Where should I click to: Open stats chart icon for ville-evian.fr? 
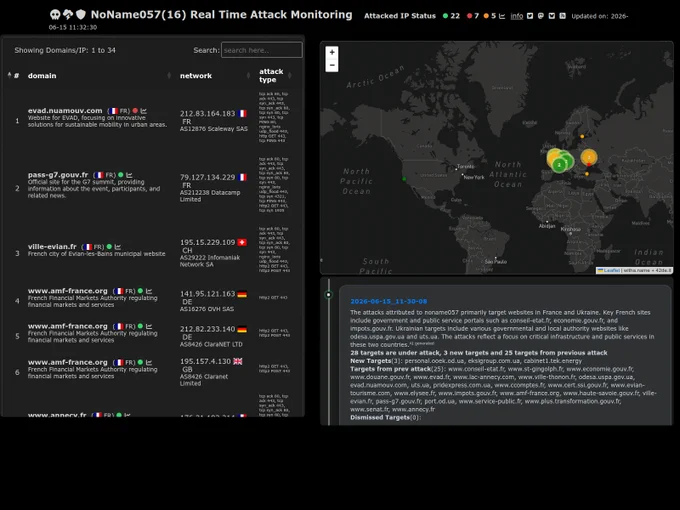click(x=118, y=247)
